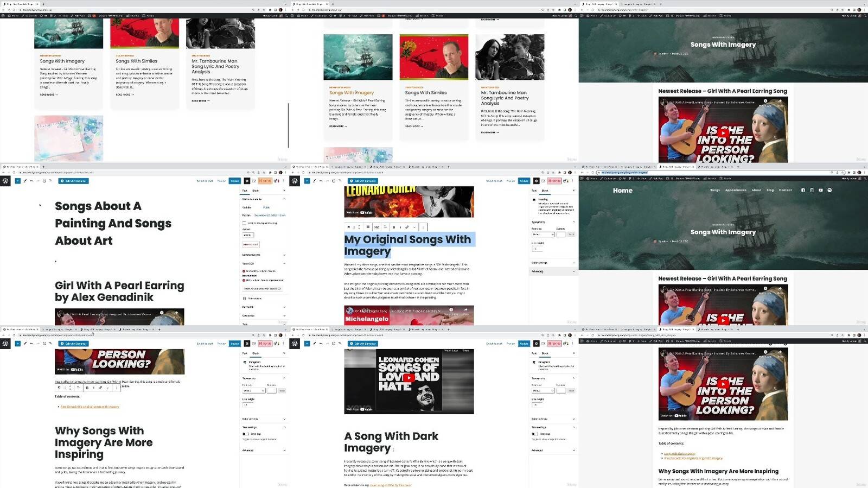Click Edit with Elementor in Songs About A Painting editor

tap(74, 181)
